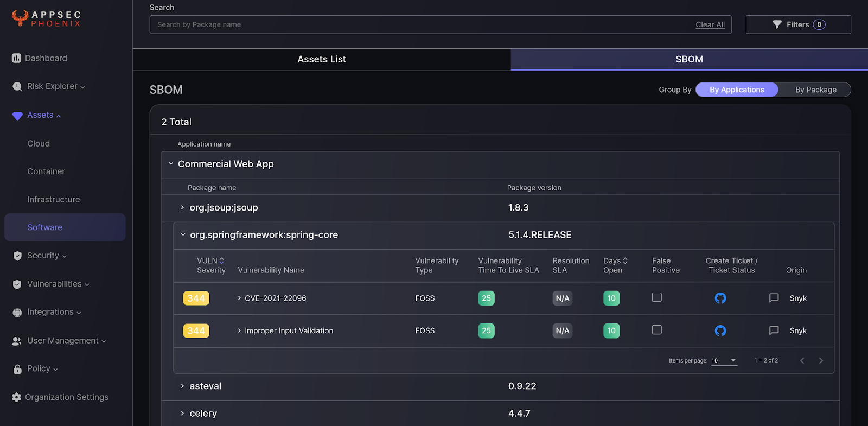Image resolution: width=868 pixels, height=426 pixels.
Task: Open comment icon in Improper Input Validation row
Action: [774, 330]
